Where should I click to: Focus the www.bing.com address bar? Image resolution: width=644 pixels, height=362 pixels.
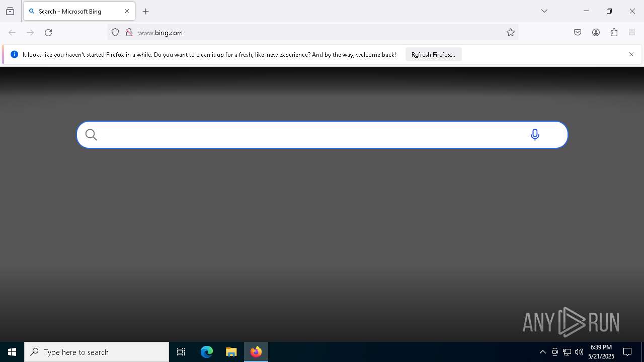313,33
